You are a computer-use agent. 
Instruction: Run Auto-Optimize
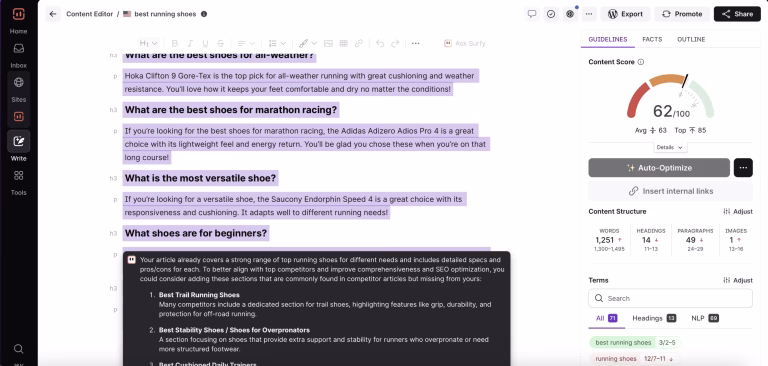click(x=659, y=168)
